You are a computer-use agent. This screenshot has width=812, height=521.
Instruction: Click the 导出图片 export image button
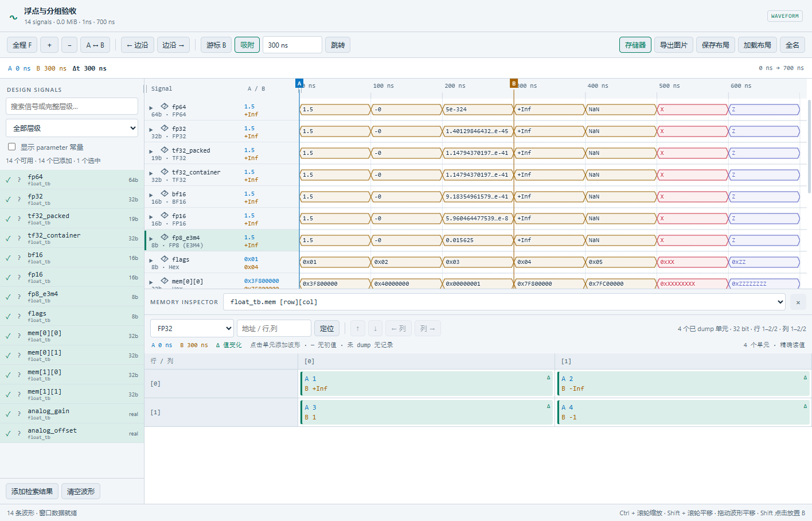674,45
